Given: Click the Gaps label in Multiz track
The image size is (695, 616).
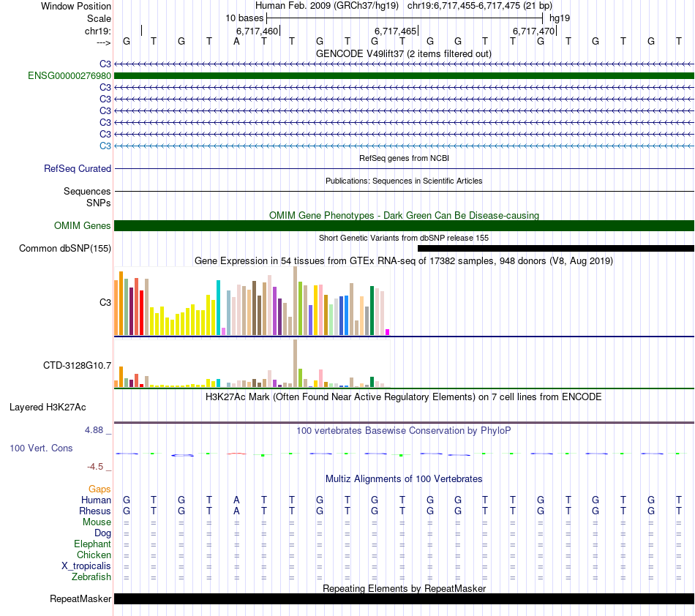Looking at the screenshot, I should click(x=99, y=489).
